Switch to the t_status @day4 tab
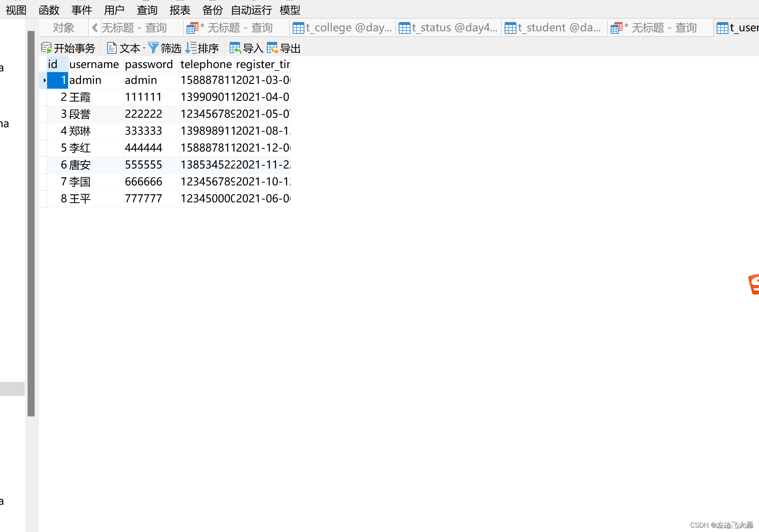Screen dimensions: 759x532 (448, 28)
